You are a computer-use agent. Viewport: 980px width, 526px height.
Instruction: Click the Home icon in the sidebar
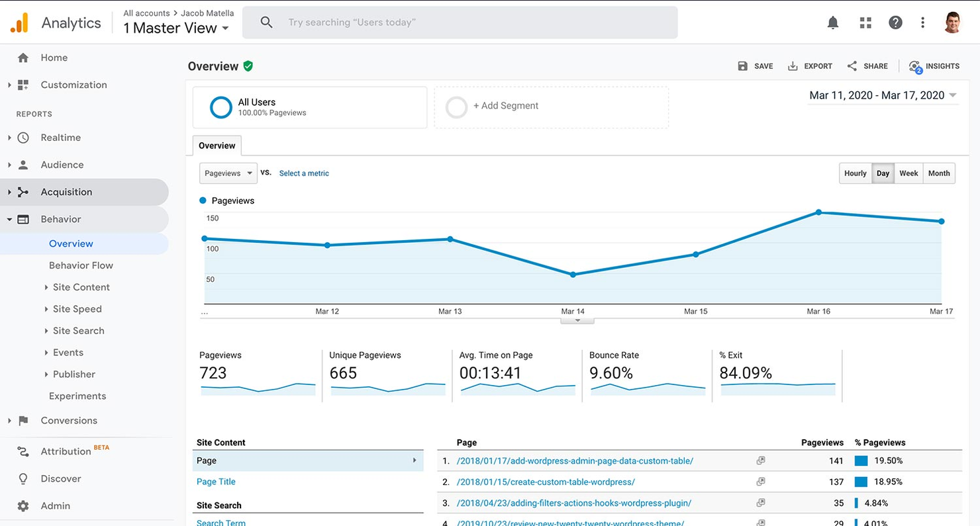[22, 58]
